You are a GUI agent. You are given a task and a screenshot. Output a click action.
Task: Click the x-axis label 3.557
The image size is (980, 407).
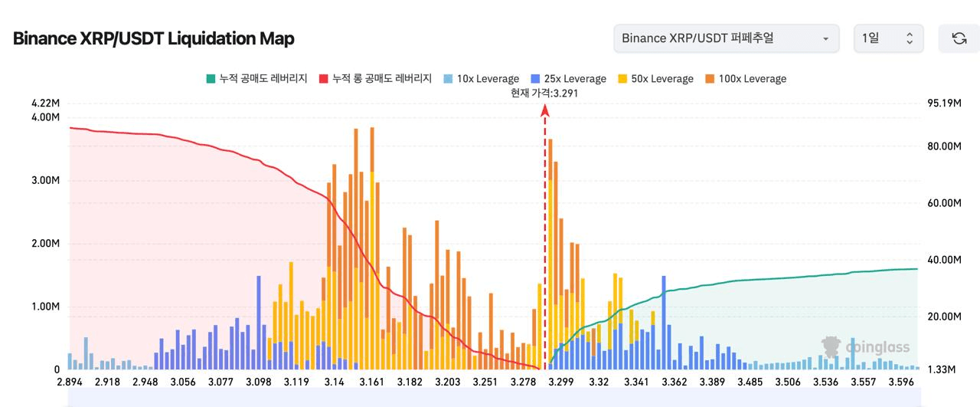(863, 382)
